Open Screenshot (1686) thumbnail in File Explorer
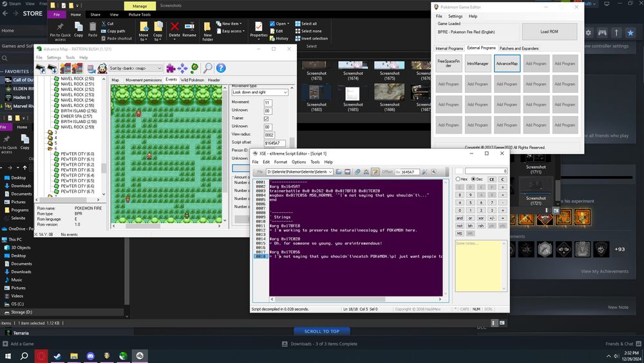The width and height of the screenshot is (644, 363). point(390,98)
